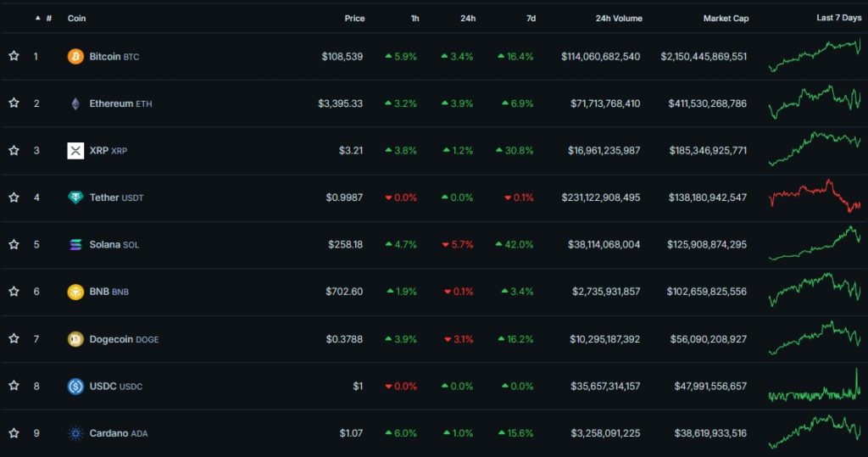Click the Bitcoin orange logo icon
This screenshot has width=868, height=457.
[75, 57]
